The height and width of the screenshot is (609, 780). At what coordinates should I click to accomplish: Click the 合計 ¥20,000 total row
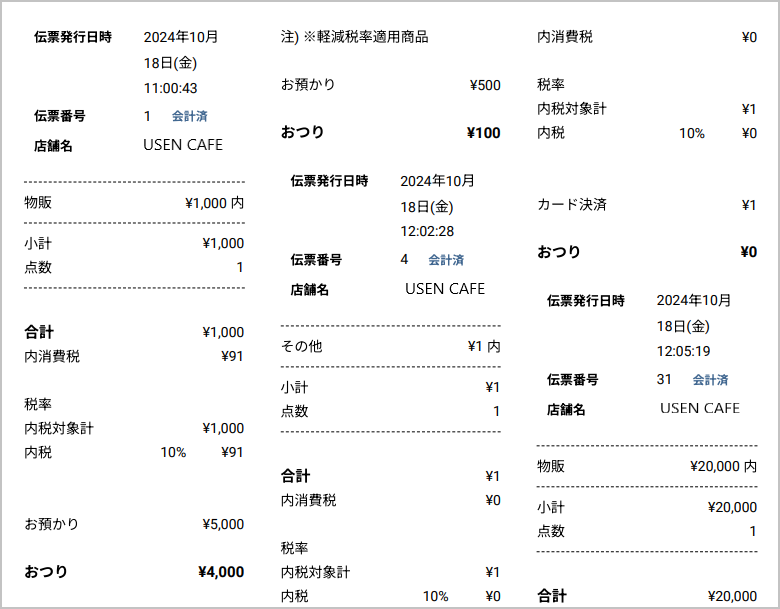pyautogui.click(x=647, y=596)
